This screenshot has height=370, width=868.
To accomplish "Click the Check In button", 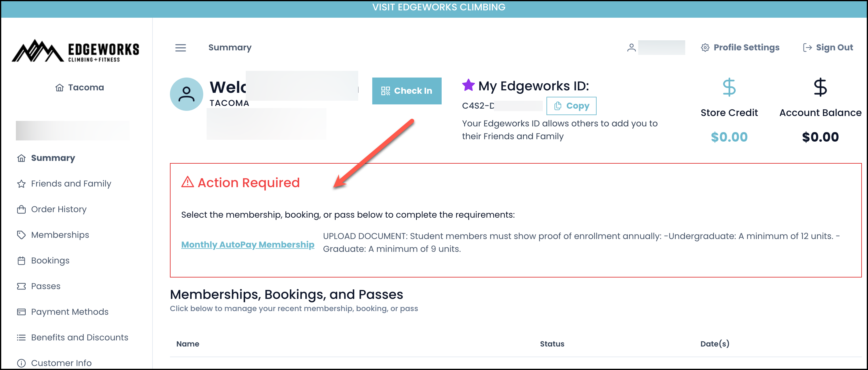I will tap(407, 91).
